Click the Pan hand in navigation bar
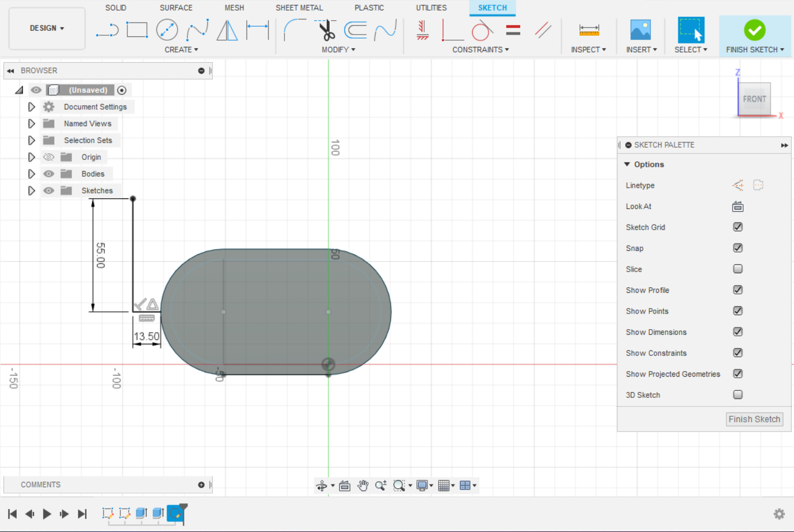794x532 pixels. [x=363, y=485]
